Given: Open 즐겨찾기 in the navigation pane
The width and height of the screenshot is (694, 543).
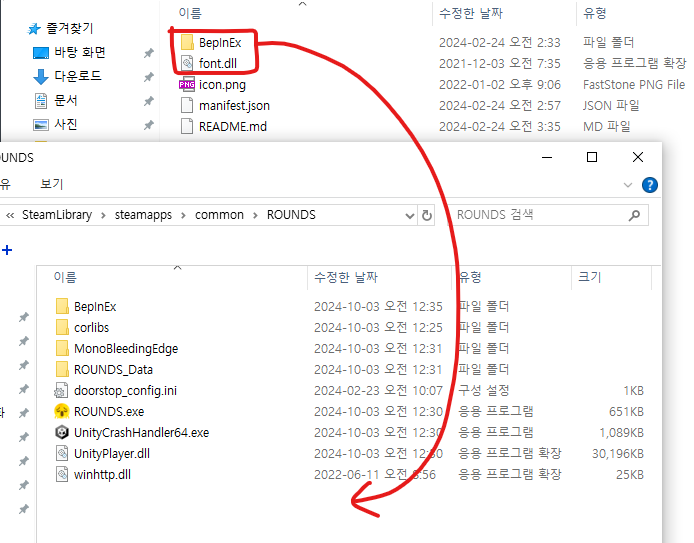Looking at the screenshot, I should pos(70,29).
